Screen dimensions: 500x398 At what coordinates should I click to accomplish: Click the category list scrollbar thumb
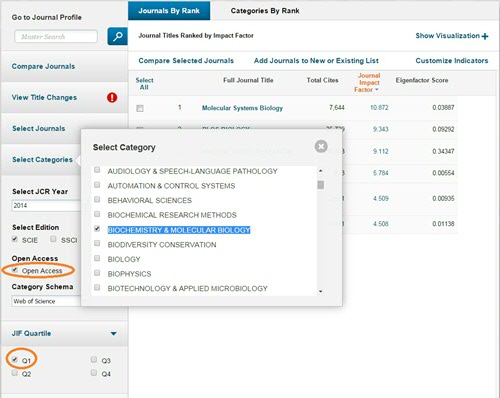coord(321,185)
